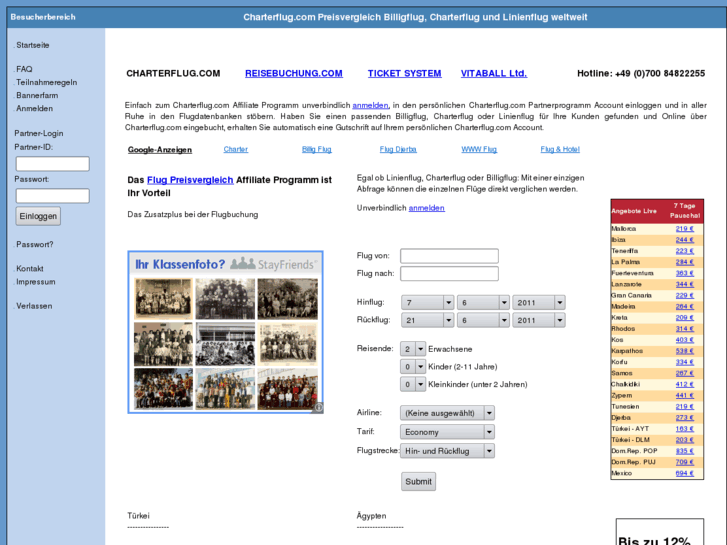Expand the Tarif Economy dropdown
The height and width of the screenshot is (545, 727).
(x=447, y=432)
